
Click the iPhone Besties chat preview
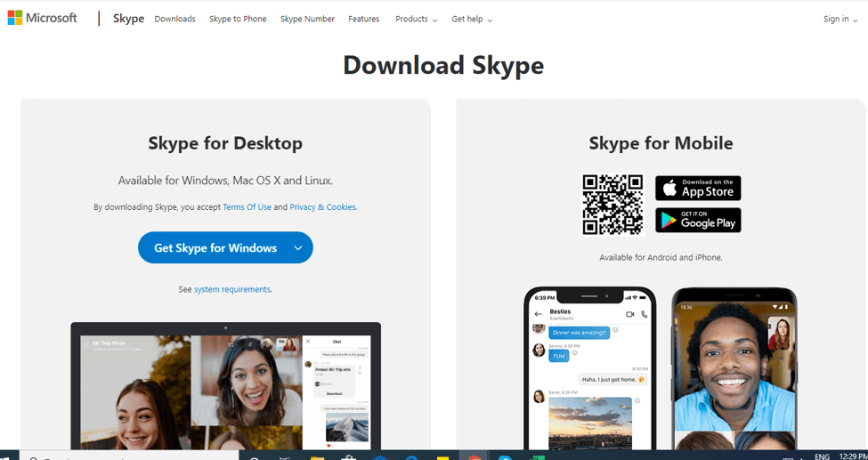pos(590,368)
